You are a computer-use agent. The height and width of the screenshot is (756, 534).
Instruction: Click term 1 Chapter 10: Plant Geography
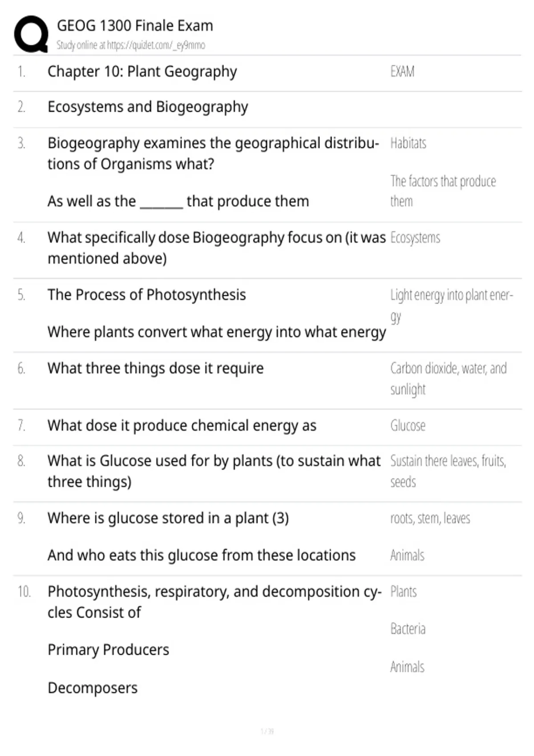click(x=142, y=72)
